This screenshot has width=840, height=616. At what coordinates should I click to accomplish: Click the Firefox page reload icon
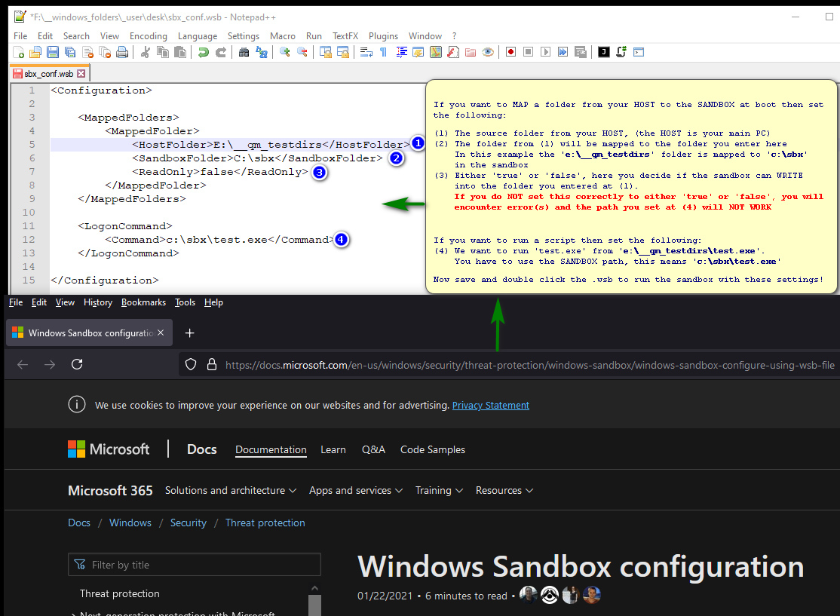point(76,364)
